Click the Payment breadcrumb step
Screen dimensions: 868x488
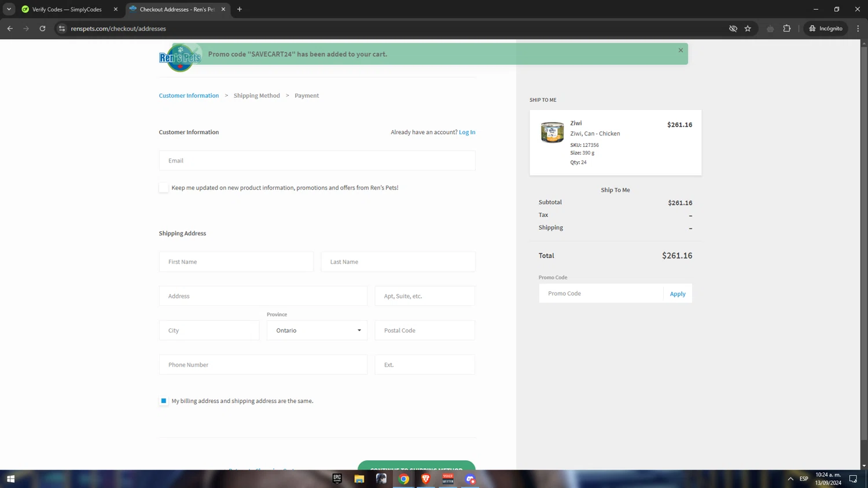coord(307,95)
